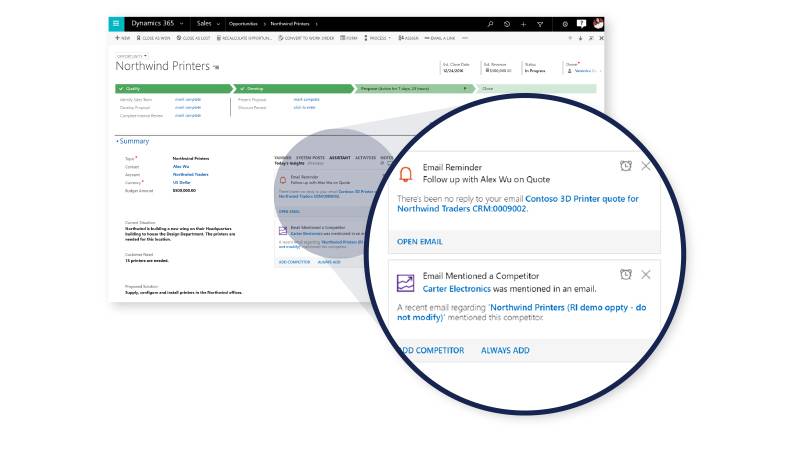Open the Northwind Traders account link
800x450 pixels.
coord(190,174)
